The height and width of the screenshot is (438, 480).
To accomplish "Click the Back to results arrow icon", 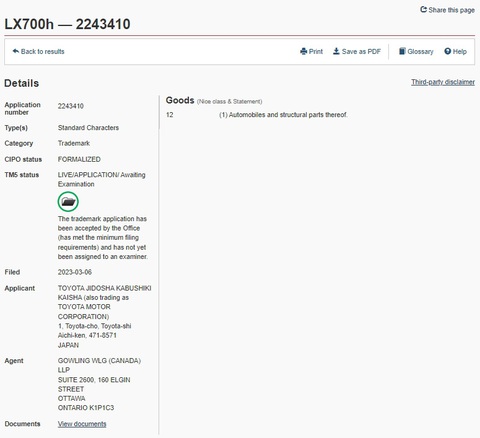I will [x=16, y=51].
